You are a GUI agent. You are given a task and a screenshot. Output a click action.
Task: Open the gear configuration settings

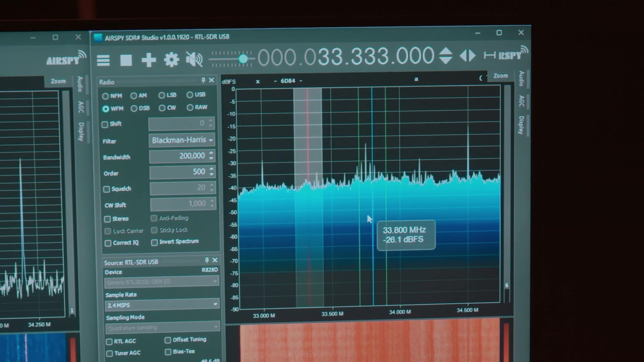coord(171,60)
